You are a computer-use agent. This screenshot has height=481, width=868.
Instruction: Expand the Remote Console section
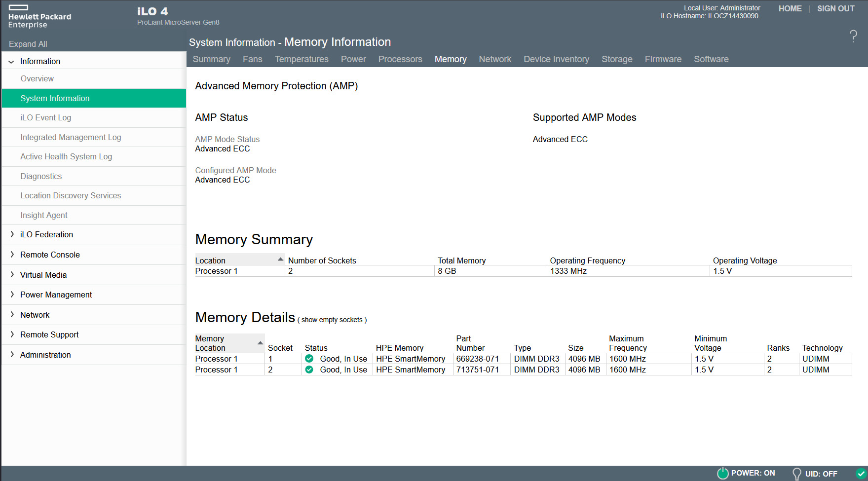[x=12, y=255]
